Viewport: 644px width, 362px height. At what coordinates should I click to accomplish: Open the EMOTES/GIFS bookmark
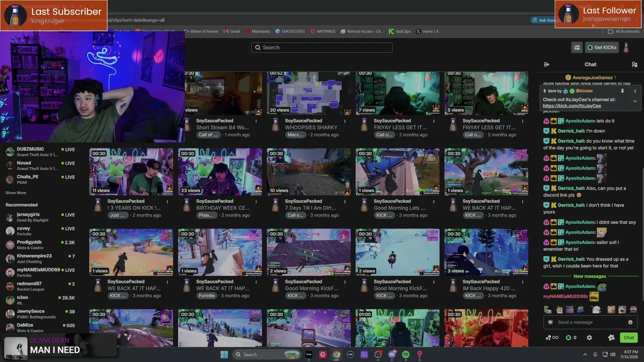[x=290, y=31]
